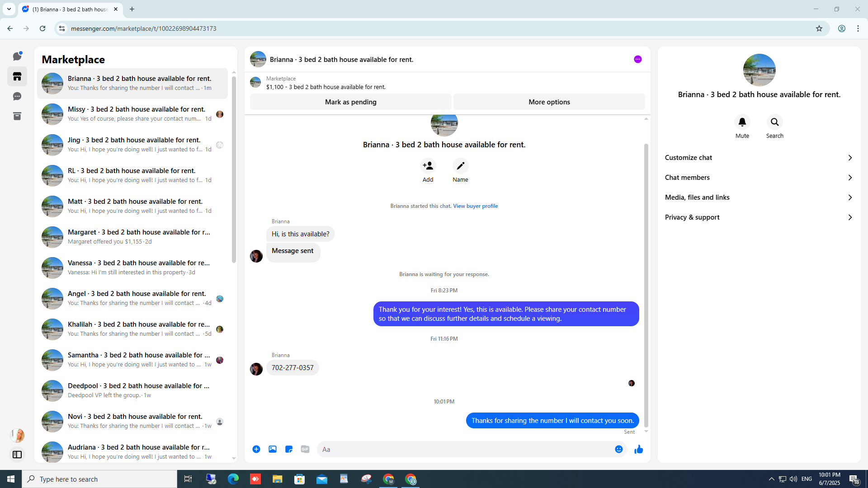868x488 pixels.
Task: Expand Chat members section
Action: tap(759, 178)
